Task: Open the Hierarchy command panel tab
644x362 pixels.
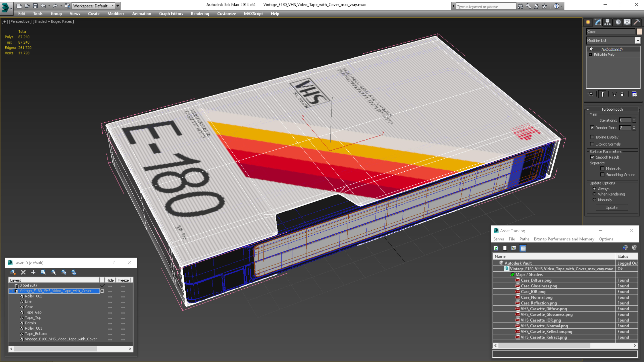Action: (x=608, y=22)
